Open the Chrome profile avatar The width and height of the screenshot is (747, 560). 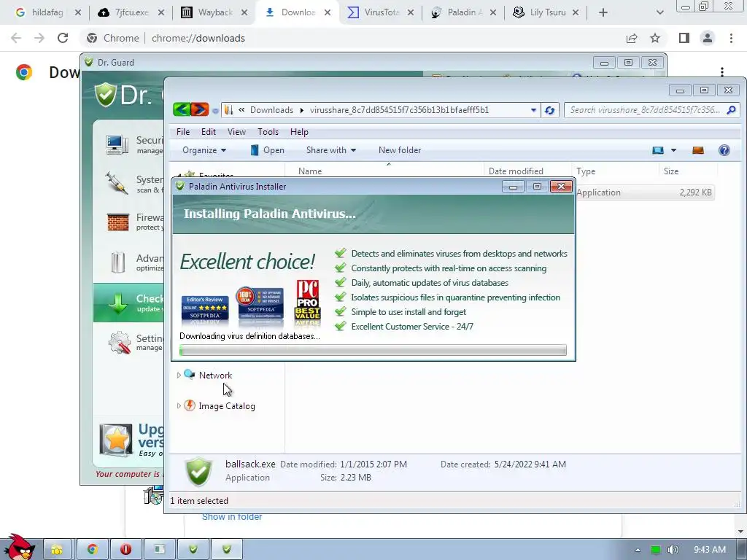(x=708, y=38)
